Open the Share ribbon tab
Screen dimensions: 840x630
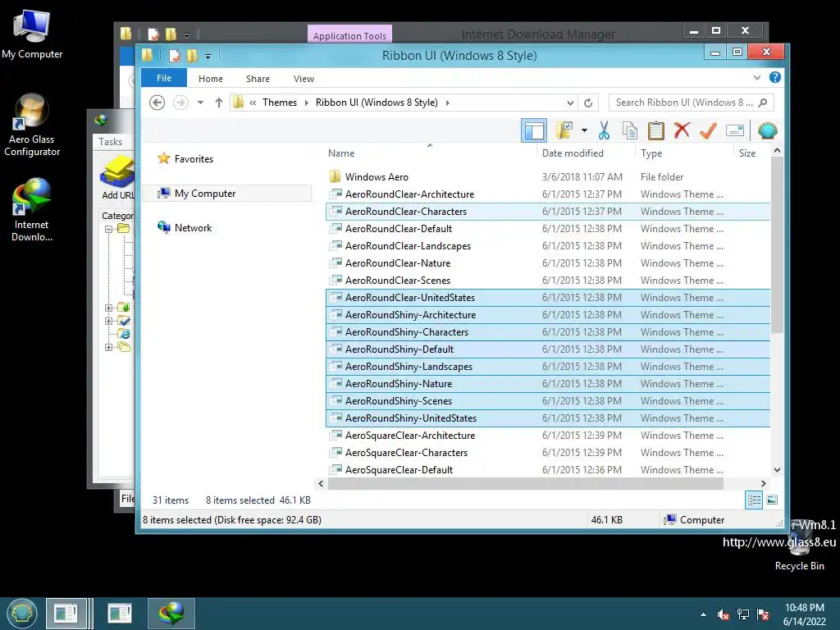(258, 79)
